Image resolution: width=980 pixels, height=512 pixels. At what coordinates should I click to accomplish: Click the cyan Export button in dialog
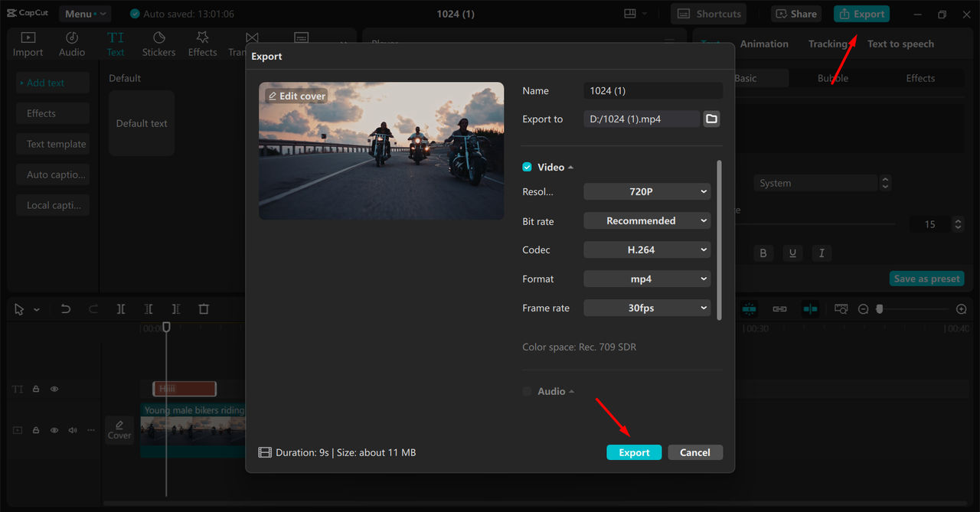point(634,452)
